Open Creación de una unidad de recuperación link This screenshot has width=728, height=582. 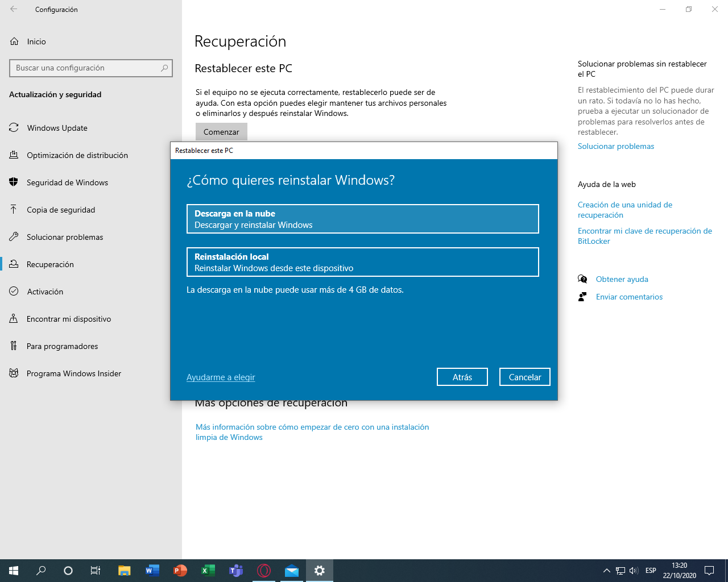tap(625, 210)
